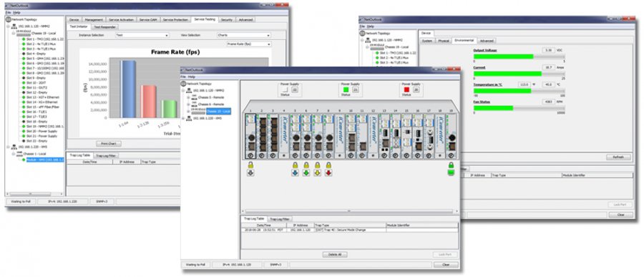Select the module card in chassis slot 19
Viewport: 644px width, 277px height.
point(451,136)
